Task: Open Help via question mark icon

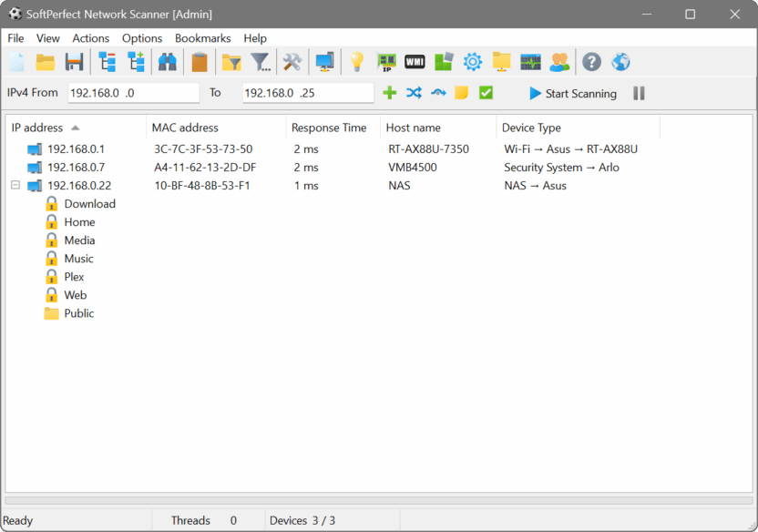Action: point(591,62)
